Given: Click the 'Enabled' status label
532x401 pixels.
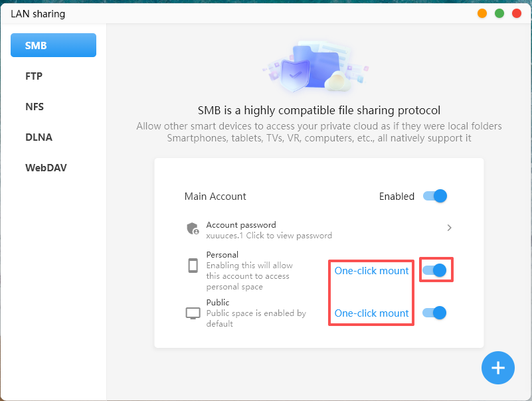Looking at the screenshot, I should tap(397, 197).
